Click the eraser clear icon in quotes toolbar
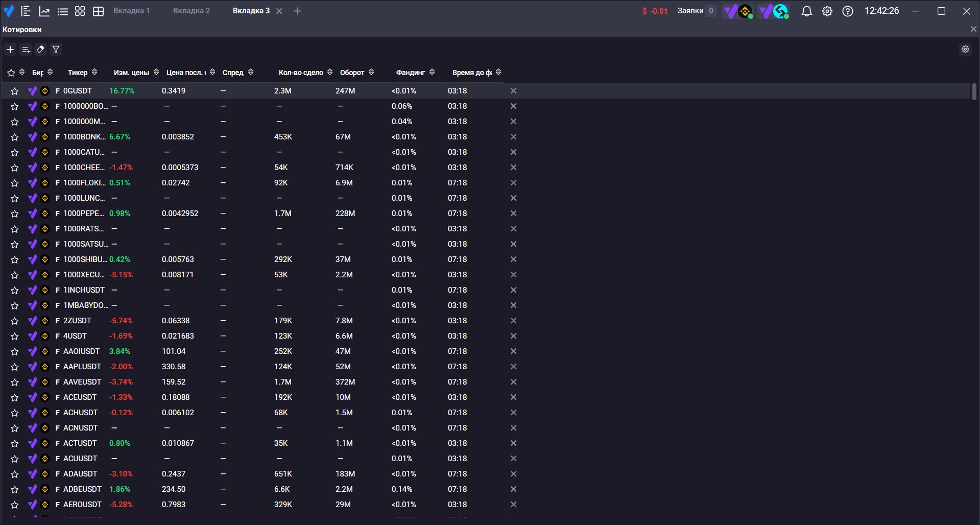Viewport: 980px width, 525px height. pyautogui.click(x=40, y=50)
